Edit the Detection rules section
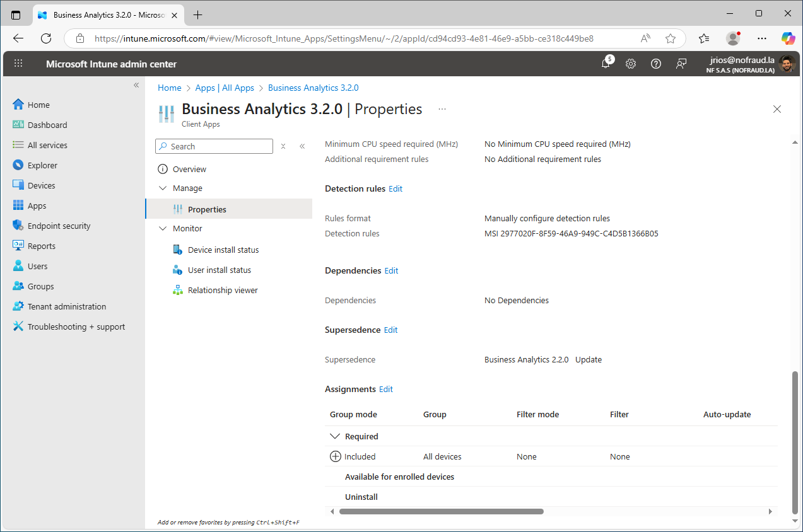This screenshot has width=803, height=532. [x=396, y=188]
